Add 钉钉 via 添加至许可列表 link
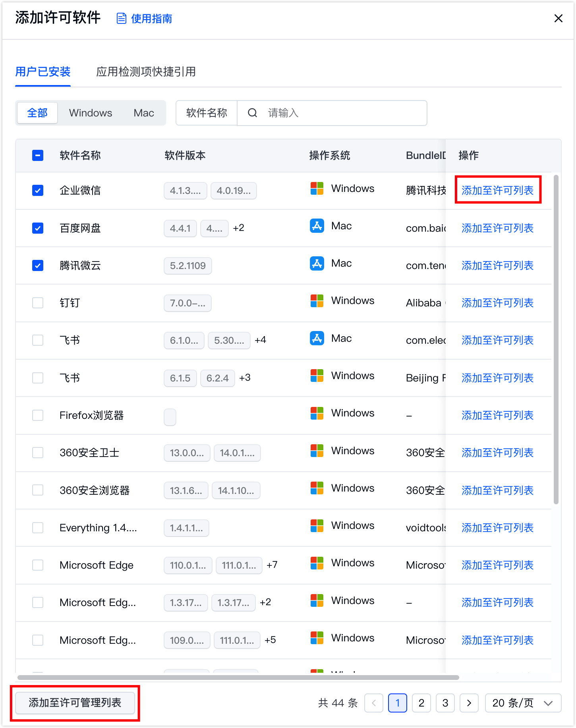Screen dimensions: 576x728 (x=497, y=303)
